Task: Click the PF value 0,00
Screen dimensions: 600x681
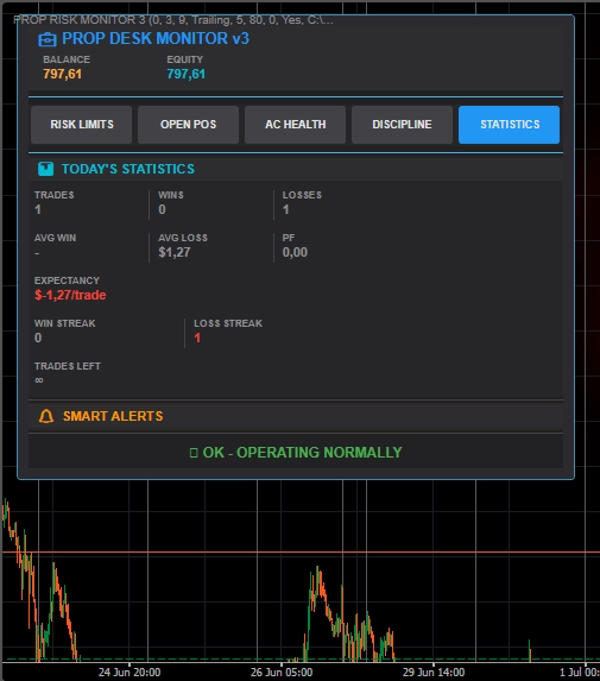Action: click(295, 252)
